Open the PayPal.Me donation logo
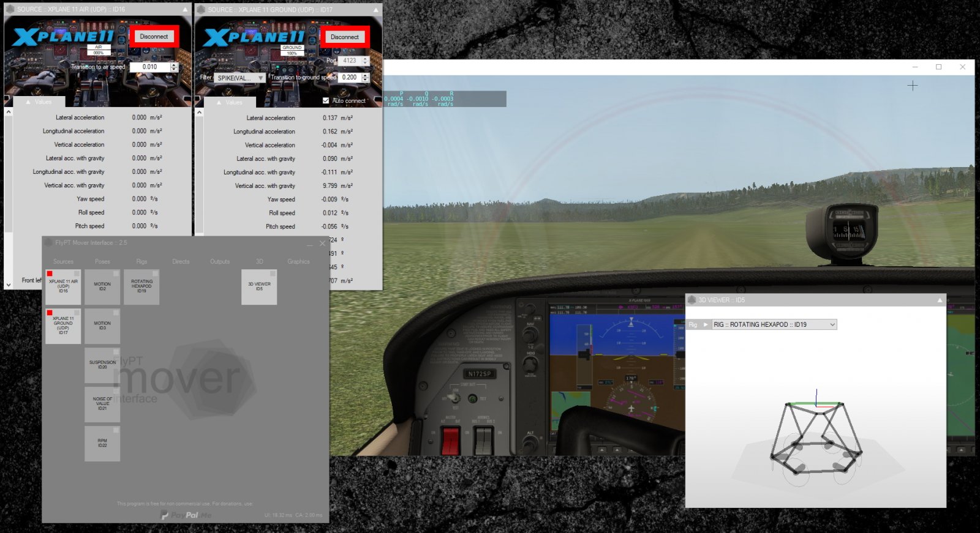Screen dimensions: 980x533 (x=186, y=515)
